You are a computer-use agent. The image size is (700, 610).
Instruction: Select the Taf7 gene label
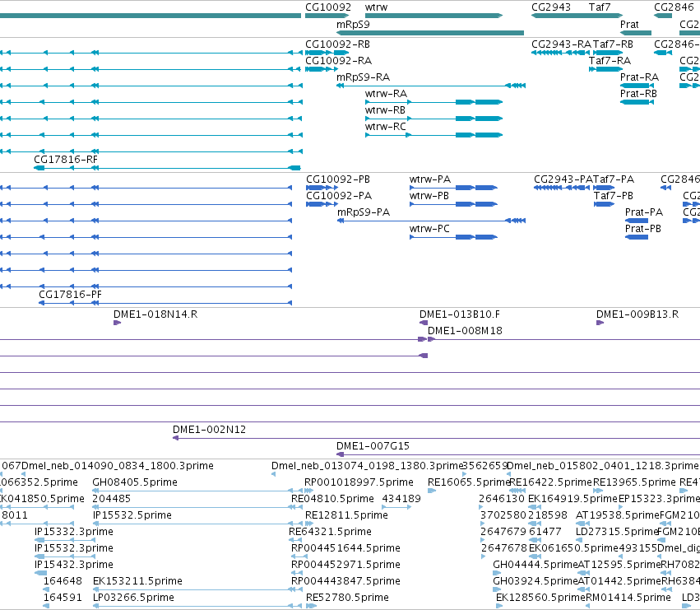[x=600, y=7]
